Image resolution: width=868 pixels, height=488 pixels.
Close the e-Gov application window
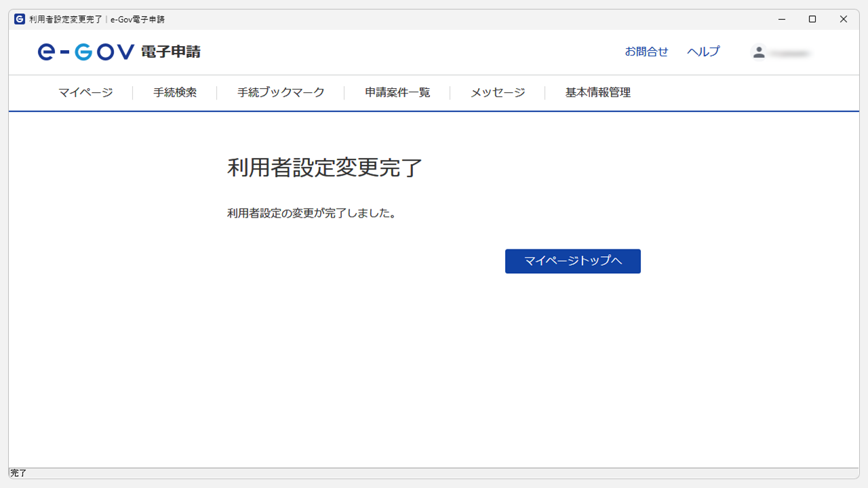(844, 19)
